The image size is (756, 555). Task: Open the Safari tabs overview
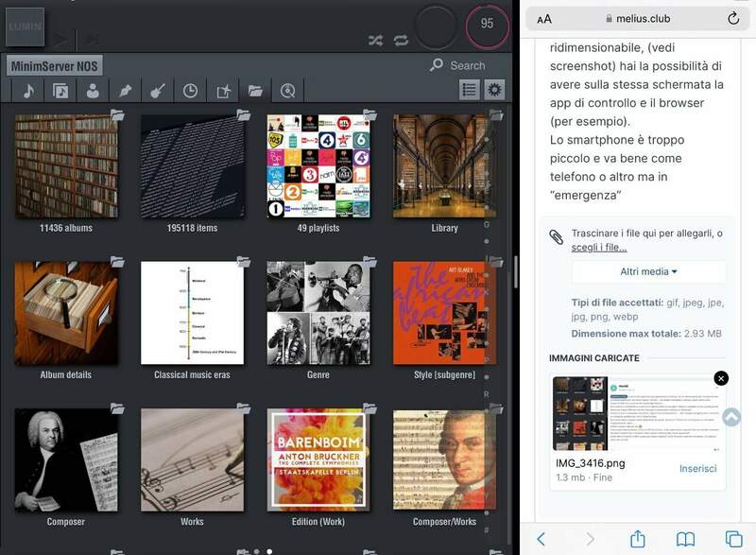[733, 539]
